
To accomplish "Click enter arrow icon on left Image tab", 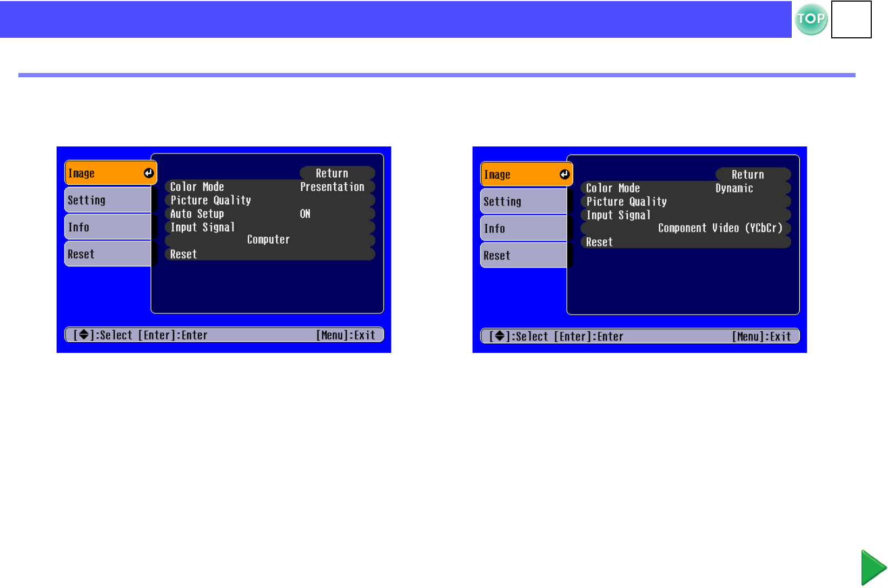I will click(148, 173).
